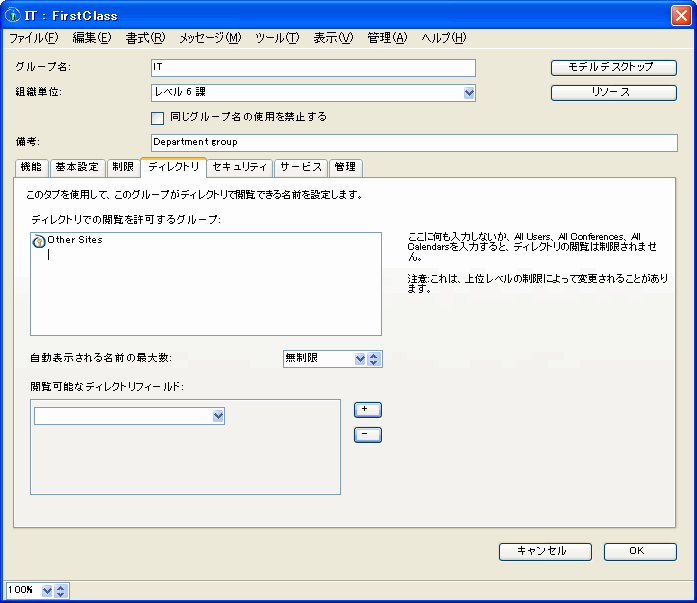
Task: Confirm with the OK button
Action: (x=639, y=551)
